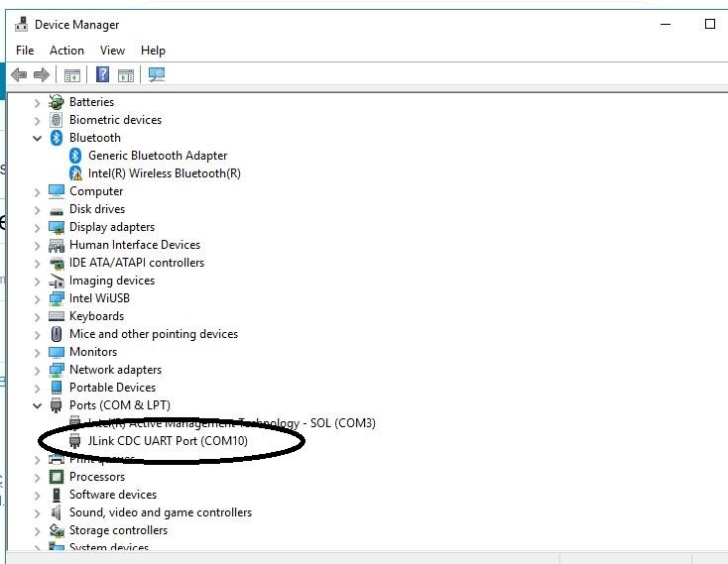
Task: Click the Network adapters icon
Action: [57, 370]
